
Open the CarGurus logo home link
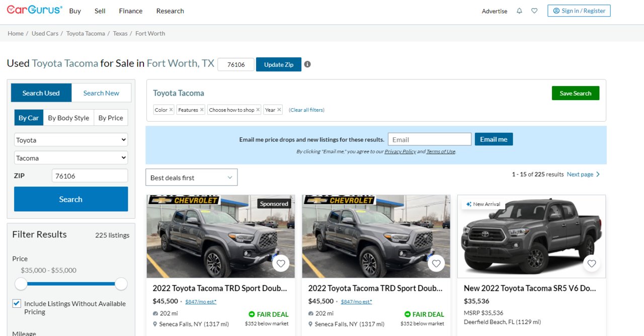point(35,10)
